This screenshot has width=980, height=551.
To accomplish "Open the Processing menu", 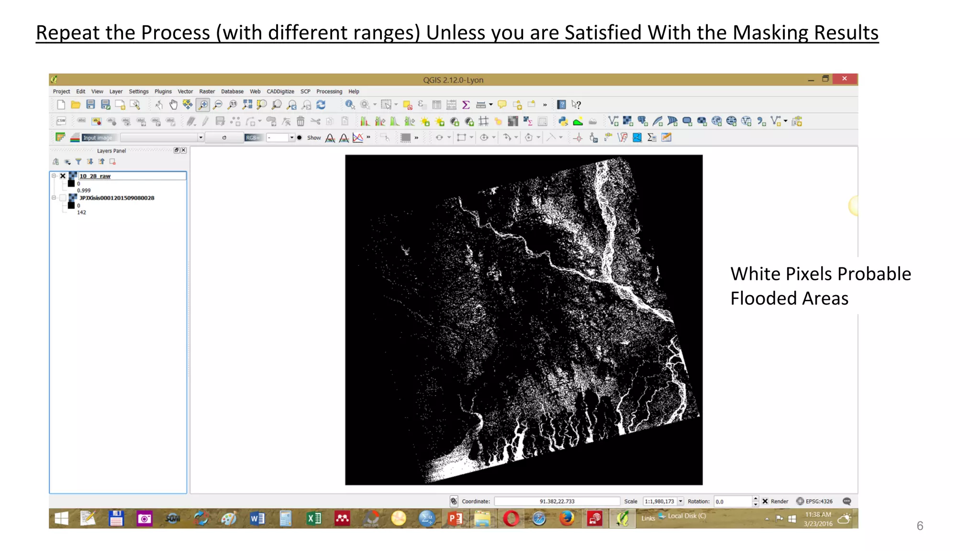I will 329,91.
